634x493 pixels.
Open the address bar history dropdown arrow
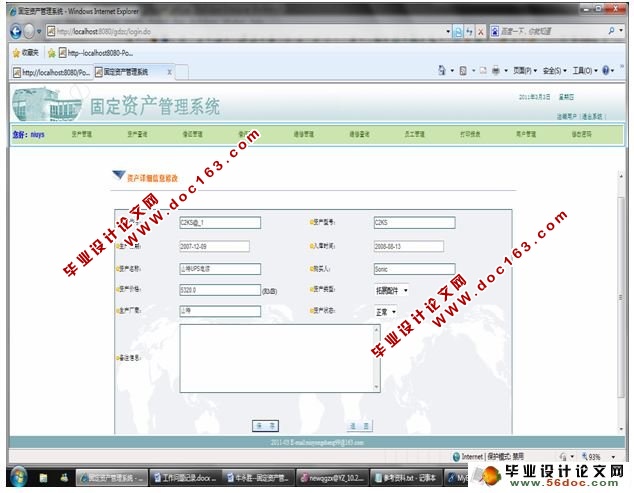(448, 31)
